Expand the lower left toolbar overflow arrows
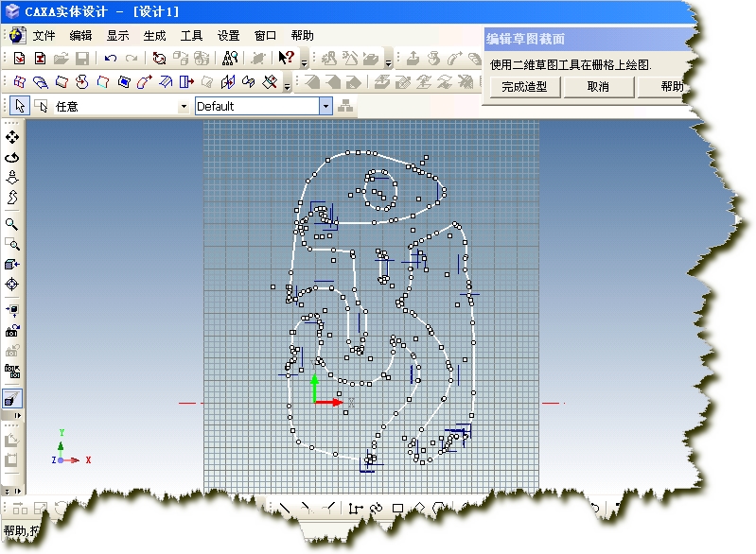This screenshot has height=554, width=756. coord(14,492)
